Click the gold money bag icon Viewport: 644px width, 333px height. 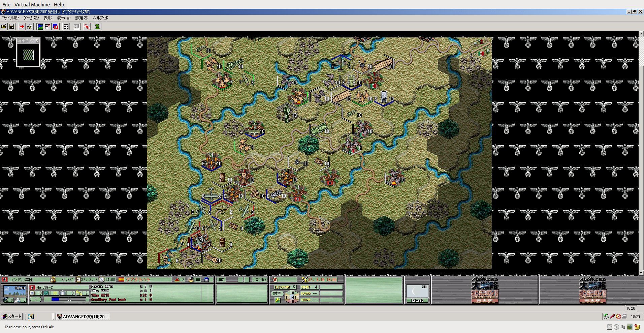coord(53,280)
